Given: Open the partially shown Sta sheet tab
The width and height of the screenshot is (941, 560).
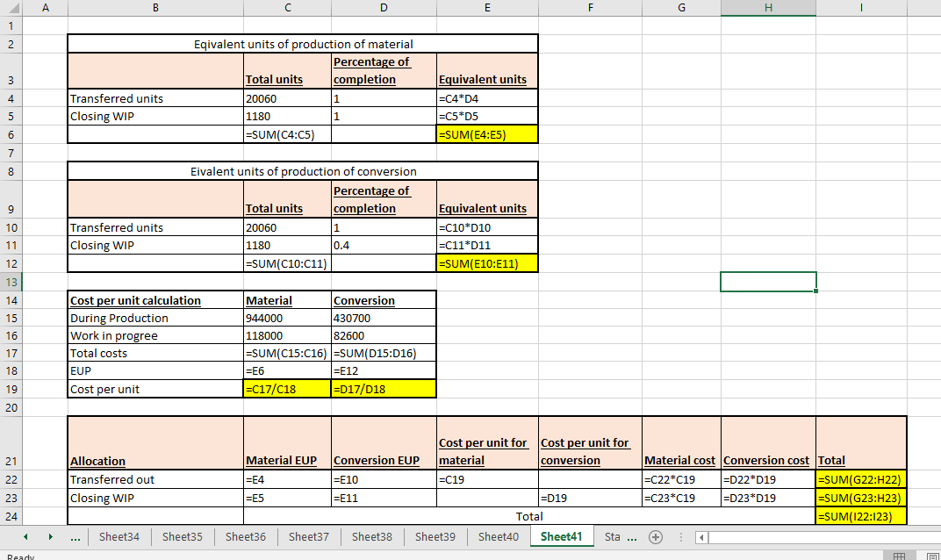Looking at the screenshot, I should [612, 536].
